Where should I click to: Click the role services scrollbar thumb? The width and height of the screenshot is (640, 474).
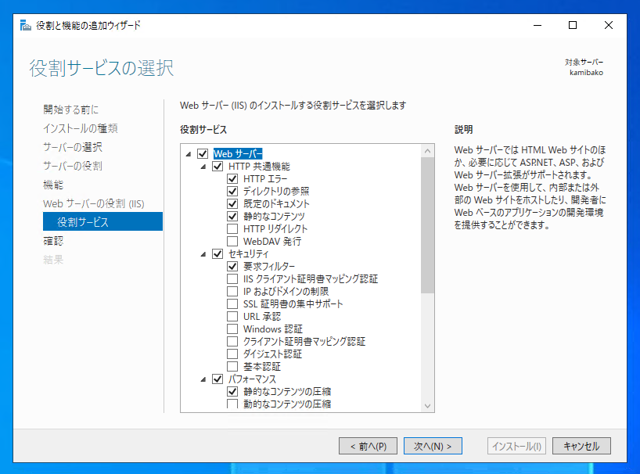(x=427, y=225)
